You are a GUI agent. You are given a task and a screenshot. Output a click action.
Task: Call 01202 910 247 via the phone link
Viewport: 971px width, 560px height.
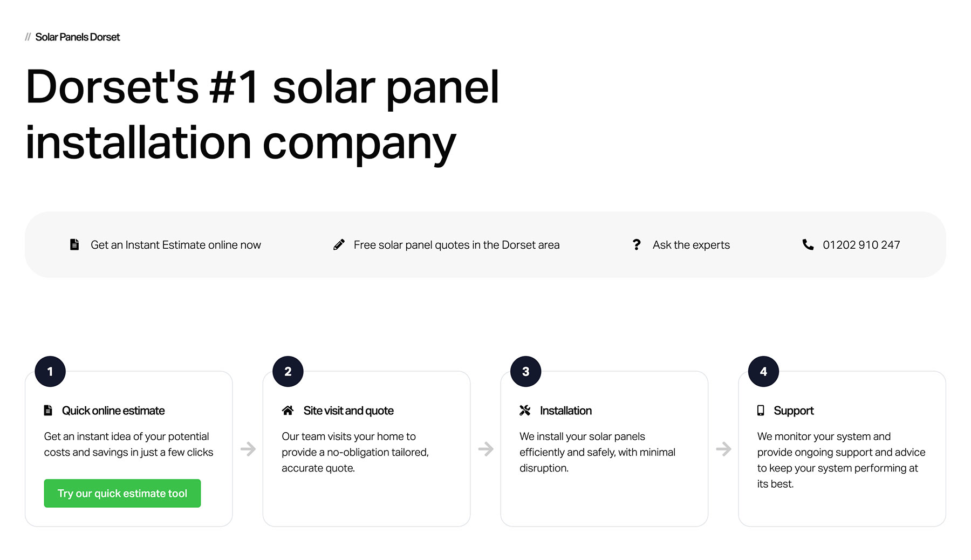coord(861,244)
